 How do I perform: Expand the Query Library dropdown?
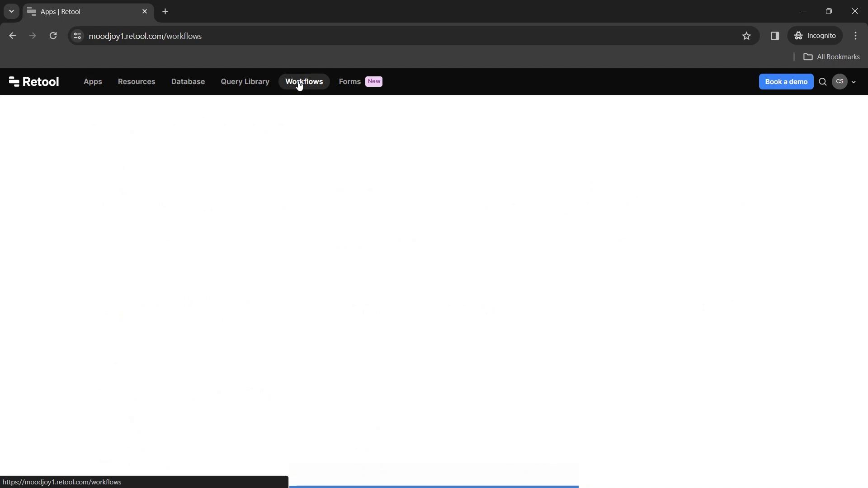[245, 81]
